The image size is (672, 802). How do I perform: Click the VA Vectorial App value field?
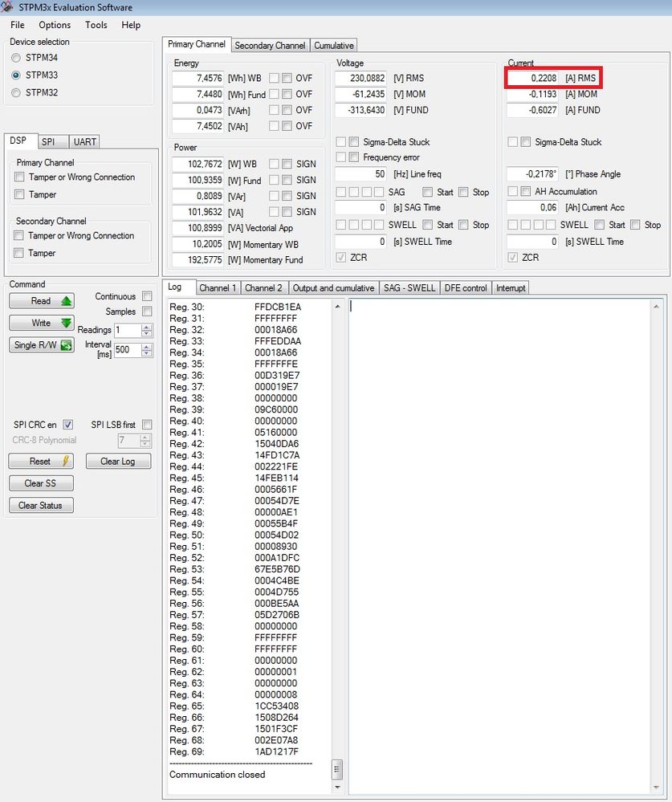(x=198, y=228)
